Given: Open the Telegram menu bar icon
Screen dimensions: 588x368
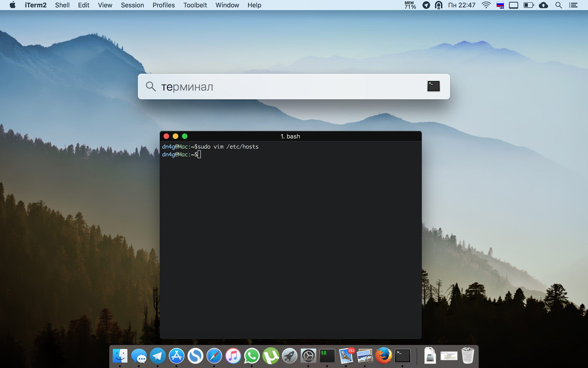Looking at the screenshot, I should pyautogui.click(x=426, y=5).
